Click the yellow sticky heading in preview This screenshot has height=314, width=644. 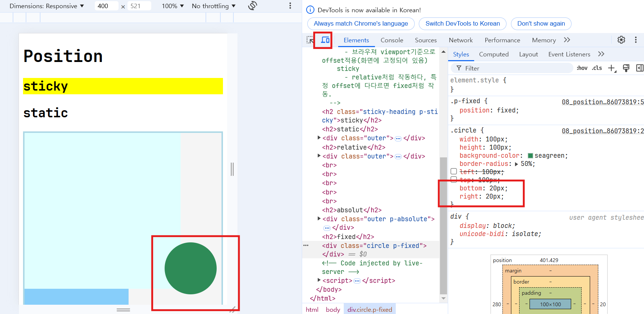(123, 86)
